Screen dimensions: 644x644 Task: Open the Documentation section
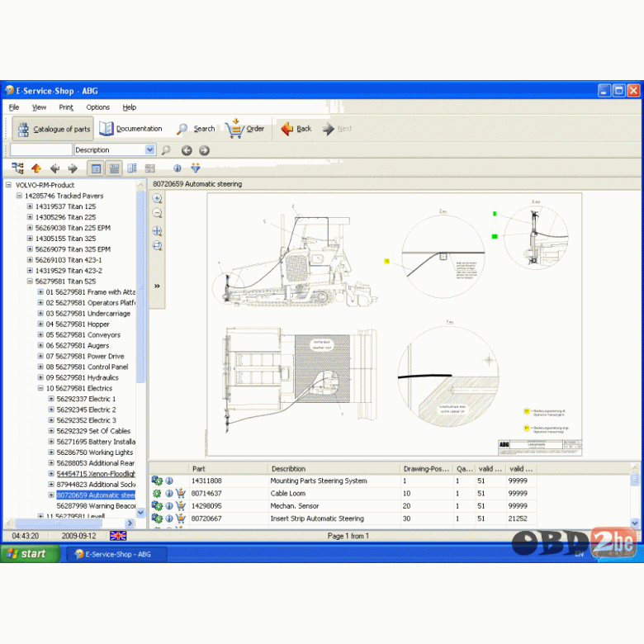[131, 129]
